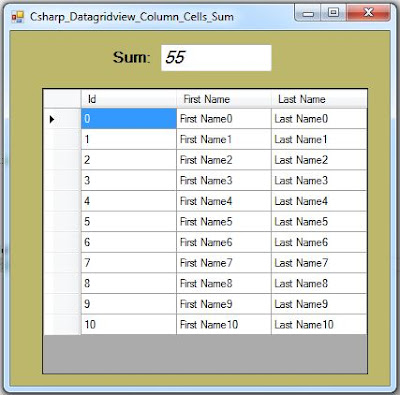400x395 pixels.
Task: Select the Id cell containing 5
Action: [129, 222]
